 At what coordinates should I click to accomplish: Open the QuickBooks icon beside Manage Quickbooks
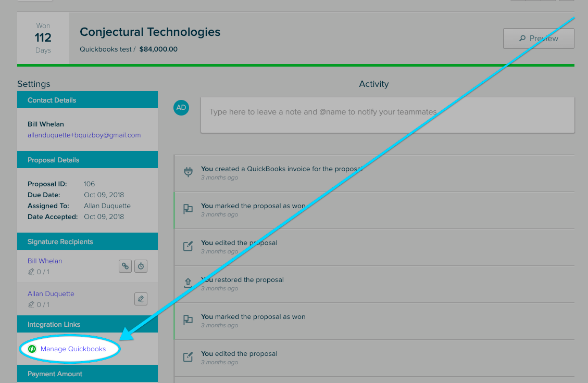pos(32,349)
